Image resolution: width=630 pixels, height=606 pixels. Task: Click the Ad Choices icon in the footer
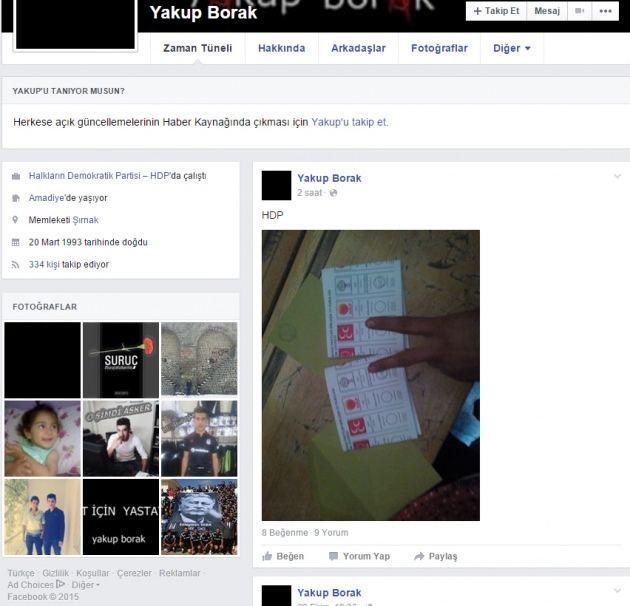pos(60,584)
